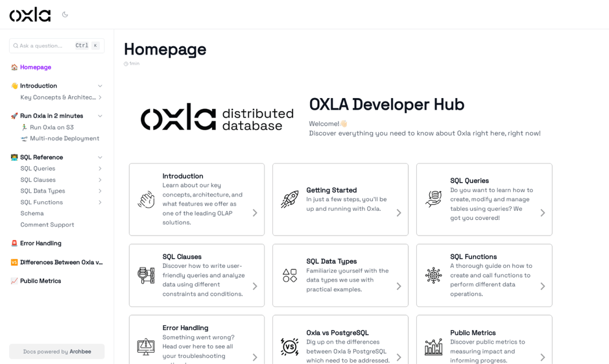The width and height of the screenshot is (609, 364).
Task: Click arrow on SQL Data Types card
Action: (399, 286)
